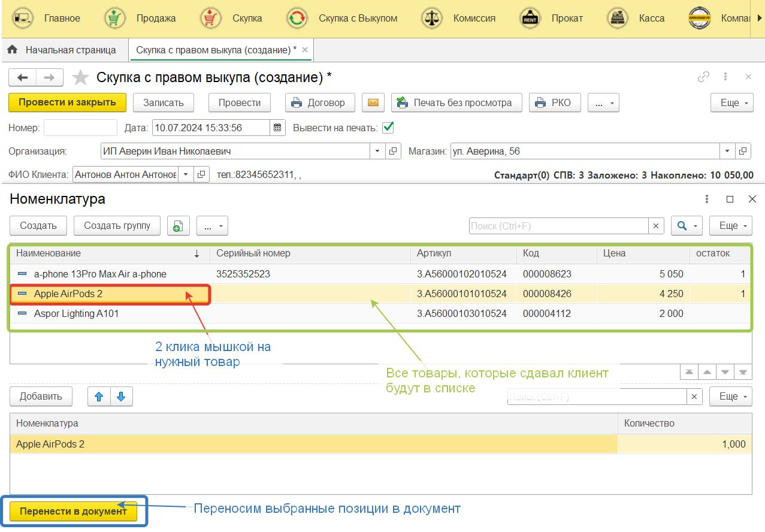This screenshot has width=765, height=532.
Task: Open the selected items Еще menu
Action: pyautogui.click(x=731, y=397)
